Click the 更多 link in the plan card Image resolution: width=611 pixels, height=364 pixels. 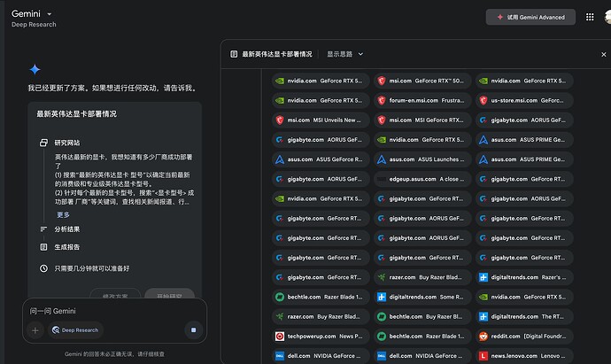pyautogui.click(x=63, y=214)
